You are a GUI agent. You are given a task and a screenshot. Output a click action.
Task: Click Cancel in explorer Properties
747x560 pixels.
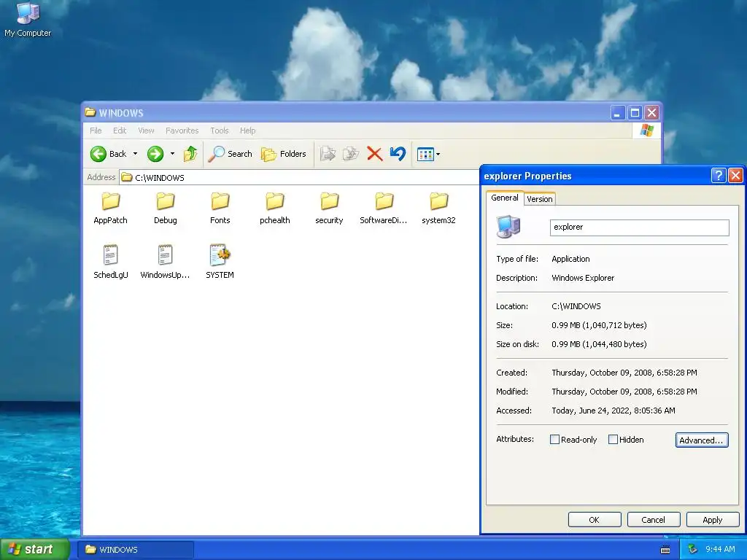(653, 520)
